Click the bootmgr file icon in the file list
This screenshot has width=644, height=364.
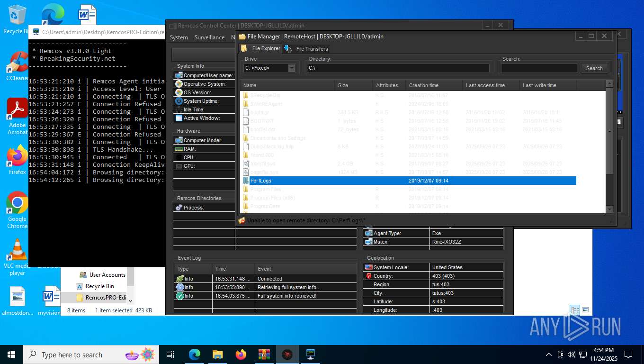tap(246, 112)
